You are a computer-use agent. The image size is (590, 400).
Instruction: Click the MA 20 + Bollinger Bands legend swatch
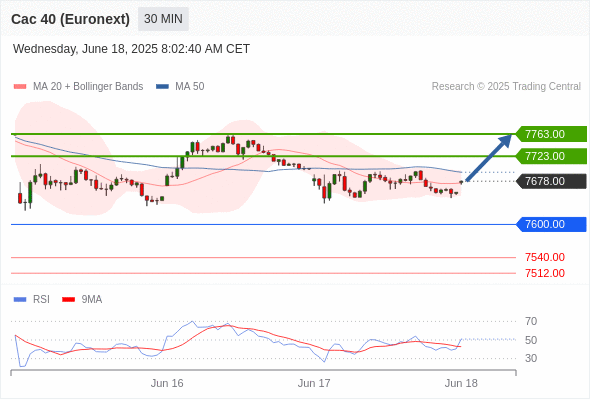click(20, 87)
